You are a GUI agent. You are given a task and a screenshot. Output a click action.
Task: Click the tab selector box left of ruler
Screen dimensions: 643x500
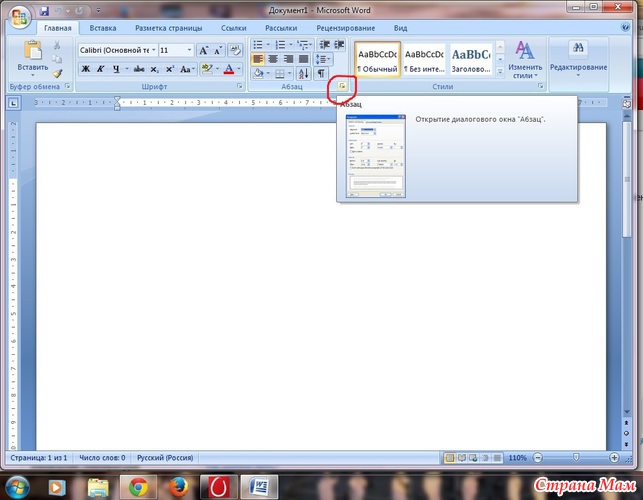[13, 103]
